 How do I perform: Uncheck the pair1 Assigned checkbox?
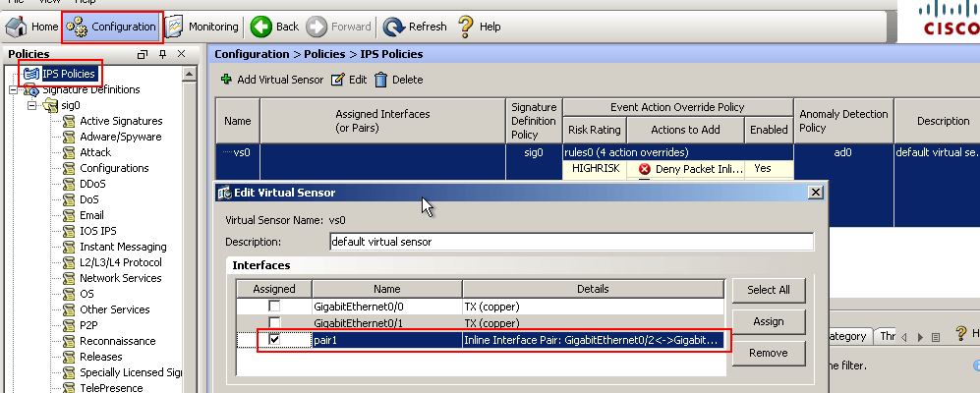(x=273, y=339)
